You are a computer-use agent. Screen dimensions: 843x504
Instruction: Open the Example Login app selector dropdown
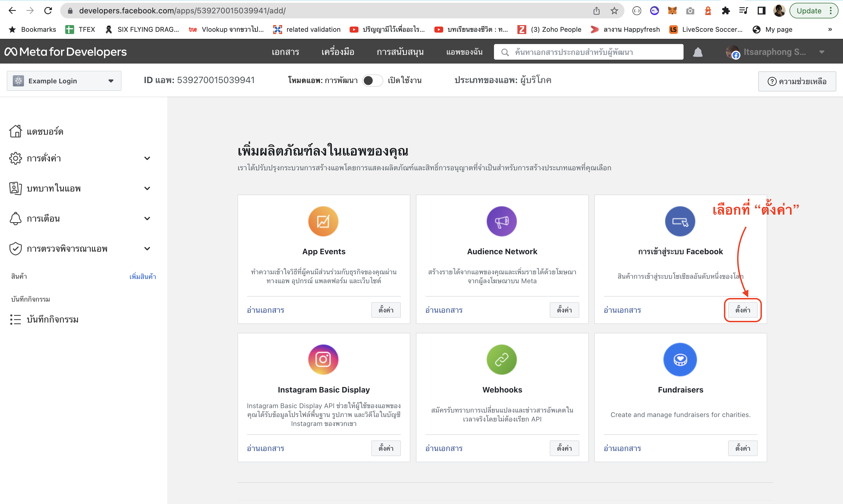pos(64,81)
